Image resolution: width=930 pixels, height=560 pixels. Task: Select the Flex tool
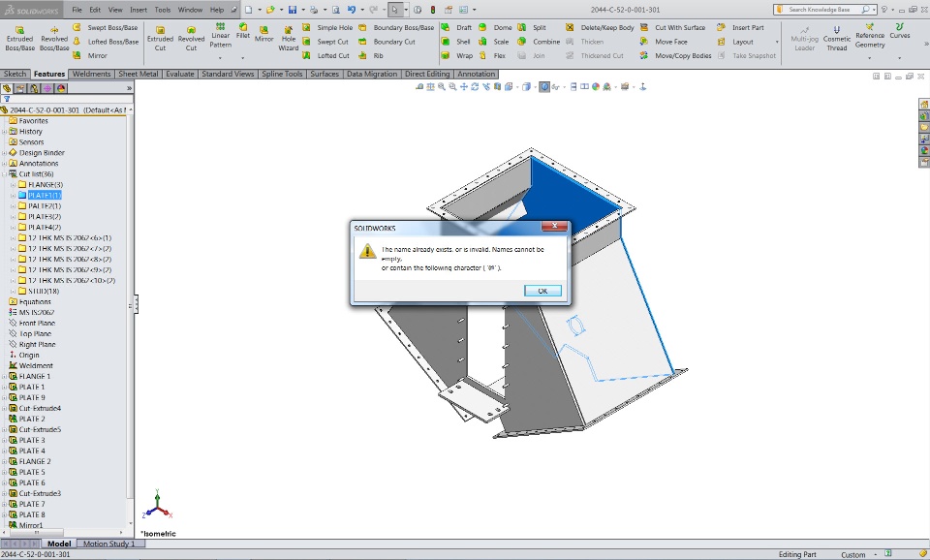tap(493, 55)
